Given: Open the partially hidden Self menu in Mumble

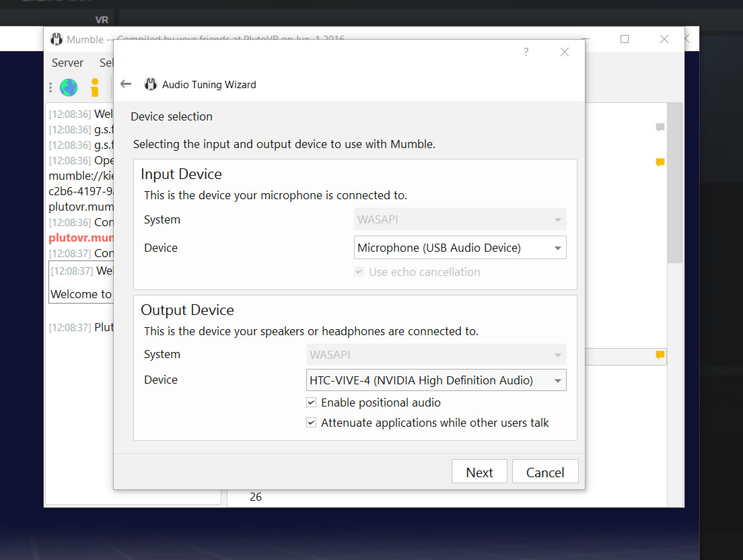Looking at the screenshot, I should tap(106, 63).
